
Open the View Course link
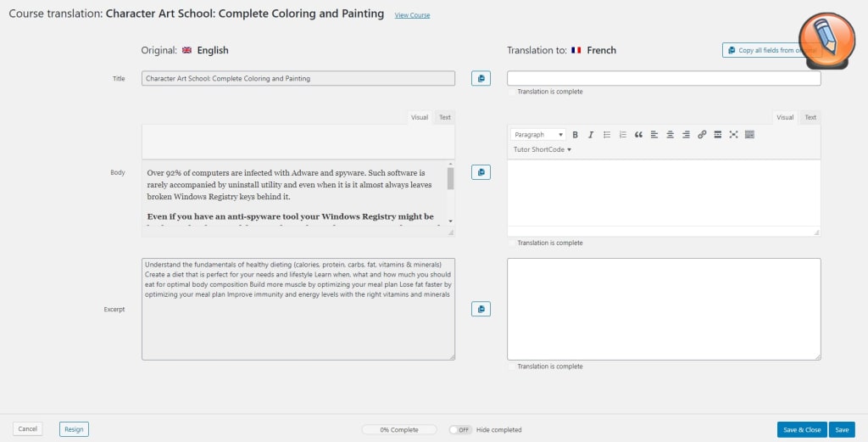[412, 15]
